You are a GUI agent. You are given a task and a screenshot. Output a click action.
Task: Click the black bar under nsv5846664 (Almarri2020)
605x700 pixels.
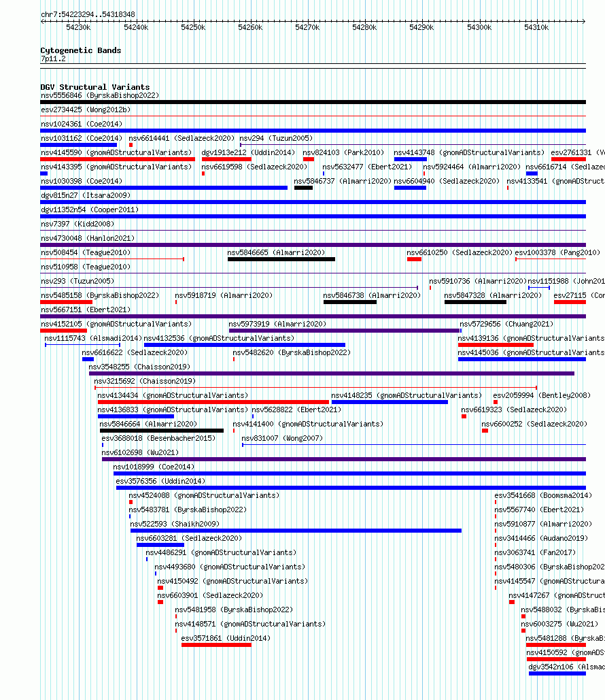[x=162, y=431]
